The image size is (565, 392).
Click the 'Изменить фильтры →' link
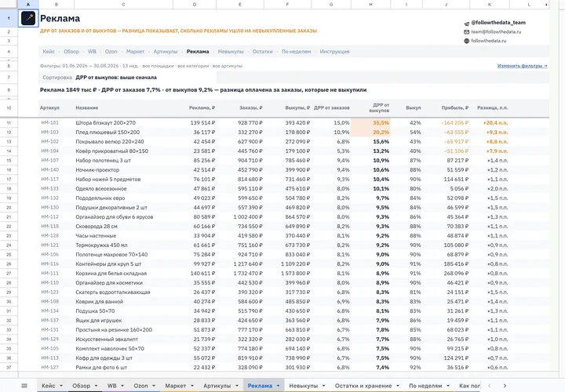tap(522, 66)
